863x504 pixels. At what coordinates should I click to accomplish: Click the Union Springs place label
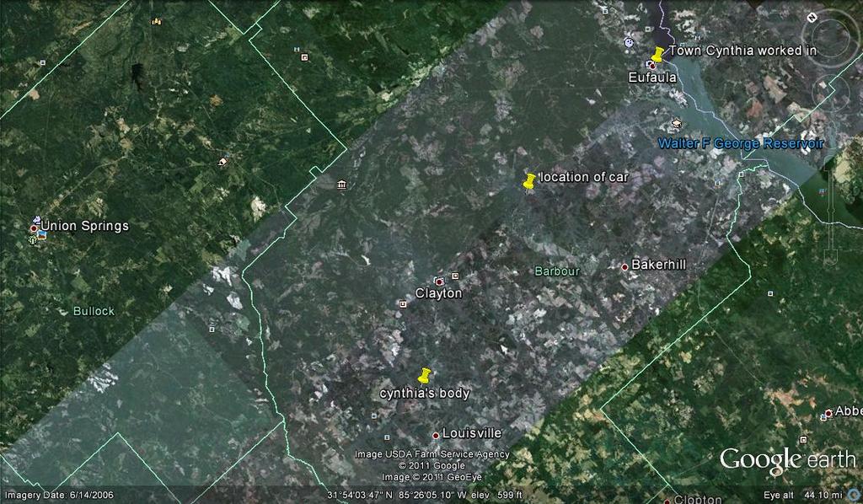pyautogui.click(x=85, y=226)
